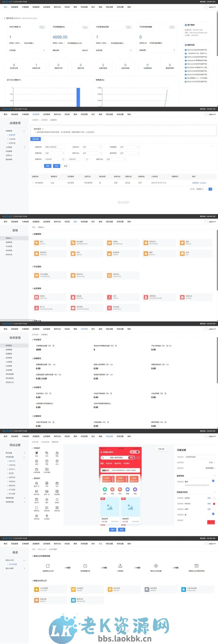Open the 充值礼包 member marketing card
The image size is (218, 644).
click(196, 297)
